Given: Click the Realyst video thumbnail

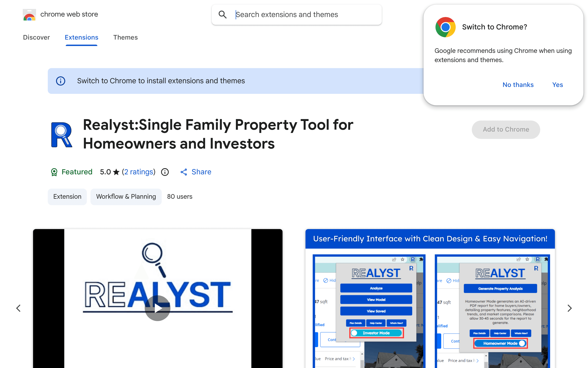Looking at the screenshot, I should (158, 298).
